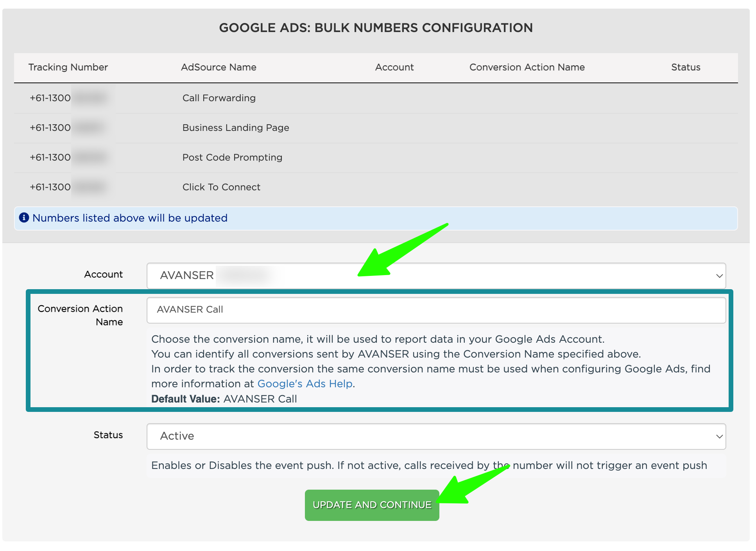Click the Account column header in the table

point(394,67)
